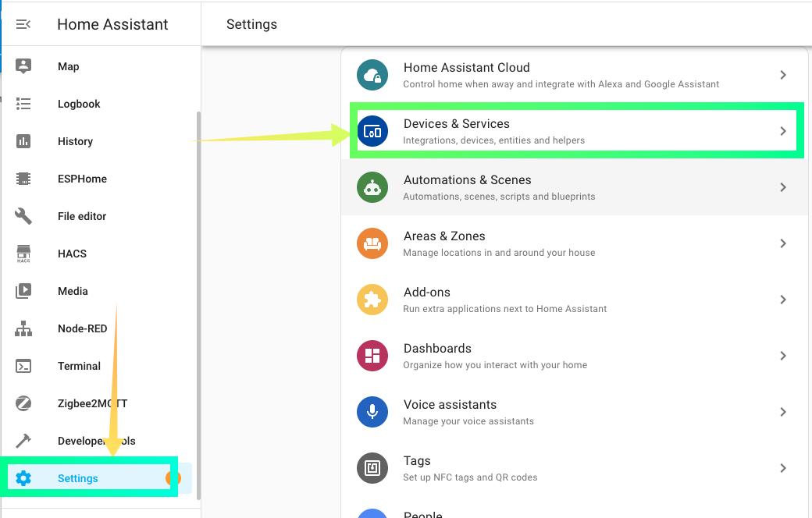Expand Devices & Services chevron

coord(783,131)
